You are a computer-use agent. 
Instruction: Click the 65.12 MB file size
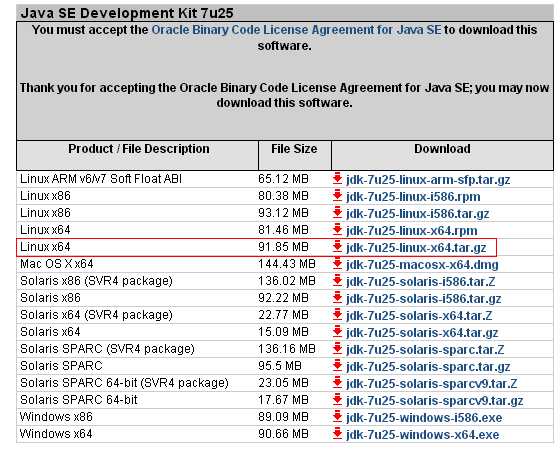click(283, 179)
